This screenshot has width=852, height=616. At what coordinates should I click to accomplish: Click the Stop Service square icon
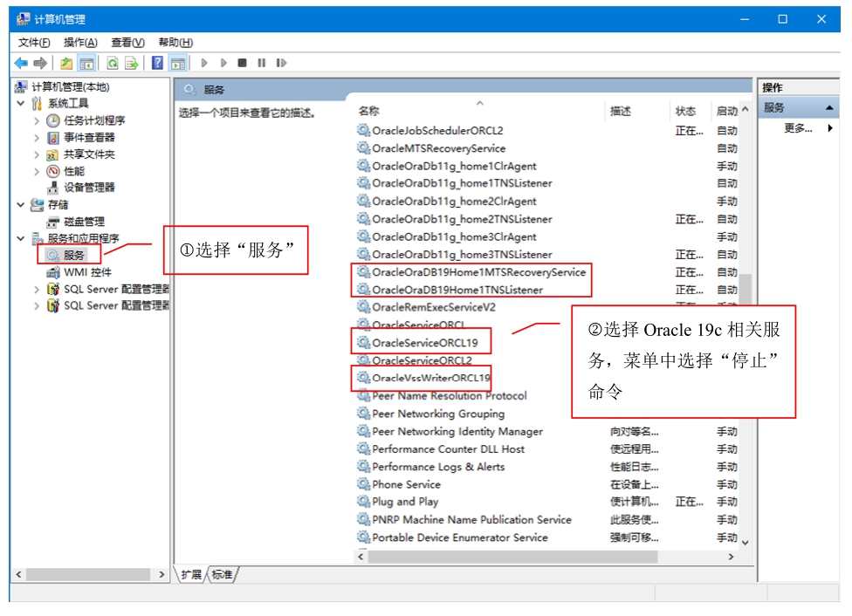point(243,63)
